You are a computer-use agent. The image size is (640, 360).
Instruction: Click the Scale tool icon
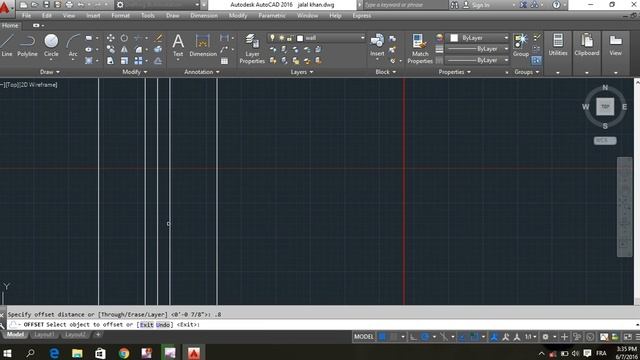124,61
